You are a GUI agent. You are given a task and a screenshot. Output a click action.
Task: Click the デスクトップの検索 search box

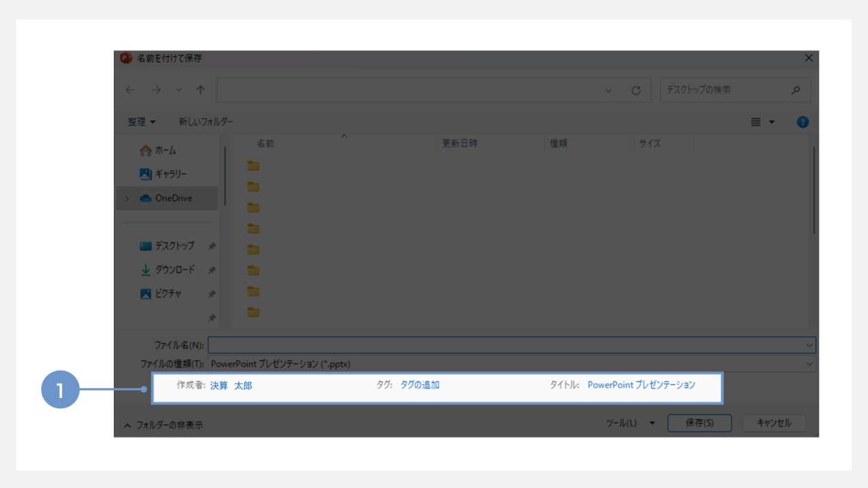pos(735,89)
